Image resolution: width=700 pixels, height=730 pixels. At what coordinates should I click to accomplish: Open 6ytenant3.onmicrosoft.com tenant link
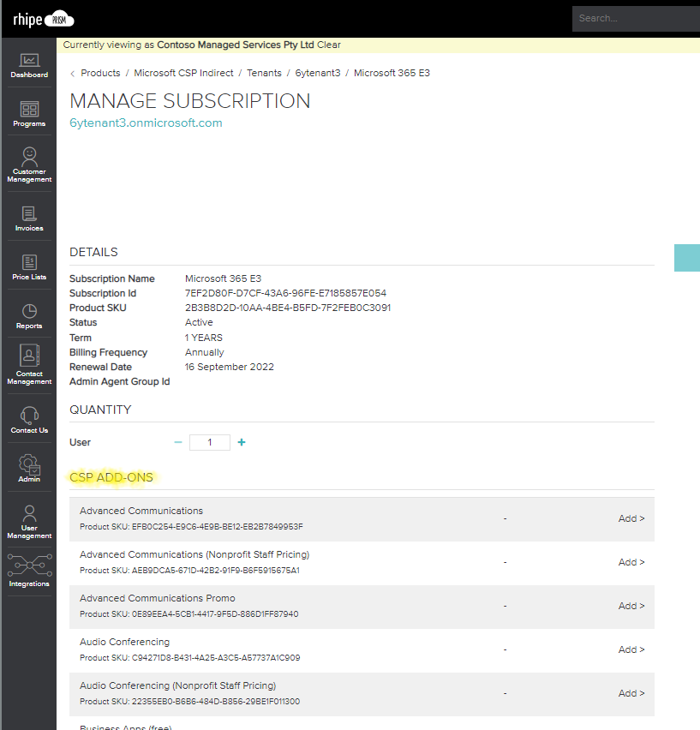[146, 123]
